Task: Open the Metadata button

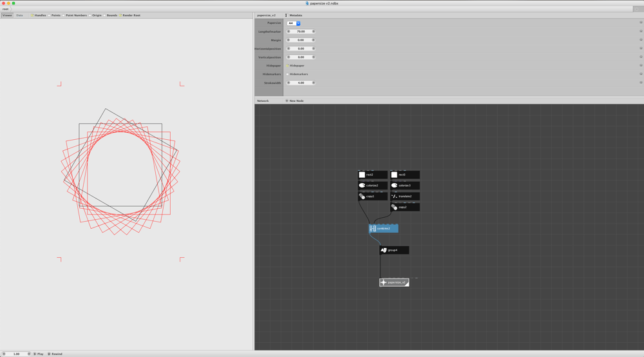Action: 294,15
